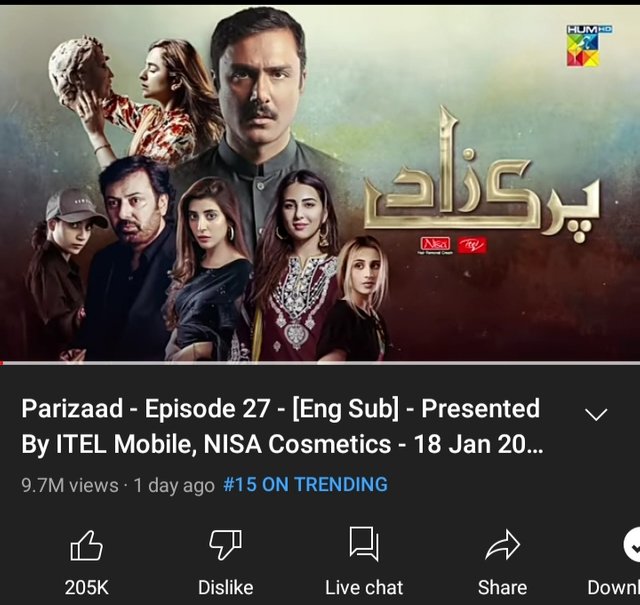
Task: Click the Share text label
Action: 502,587
